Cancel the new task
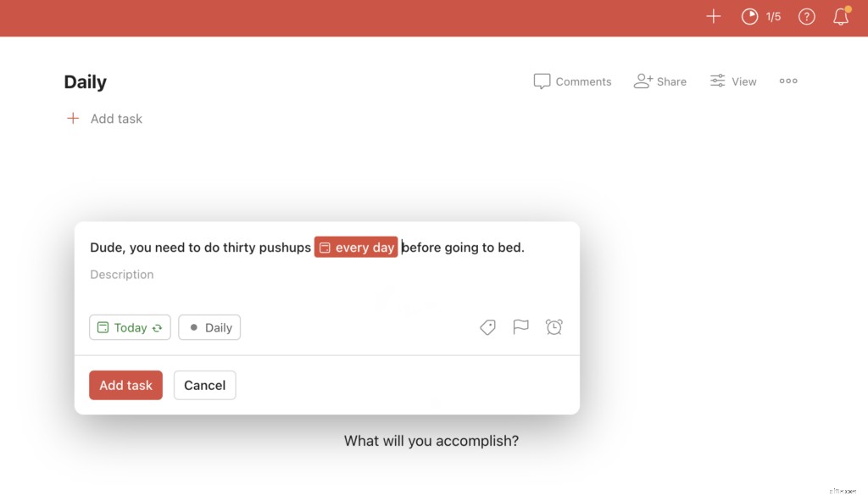This screenshot has width=868, height=496. coord(204,385)
